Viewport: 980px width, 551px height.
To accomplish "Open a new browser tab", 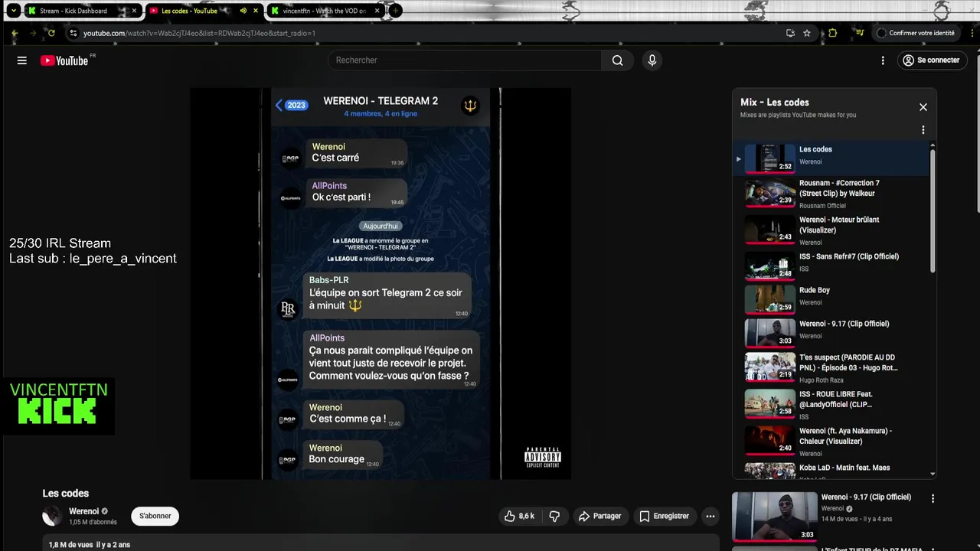I will coord(395,11).
